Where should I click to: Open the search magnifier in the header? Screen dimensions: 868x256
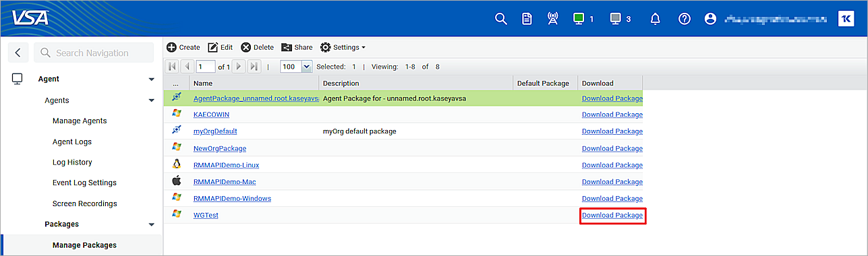[501, 19]
